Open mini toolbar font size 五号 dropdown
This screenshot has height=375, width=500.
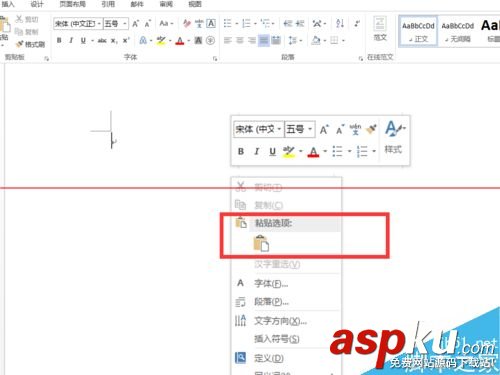coord(310,129)
